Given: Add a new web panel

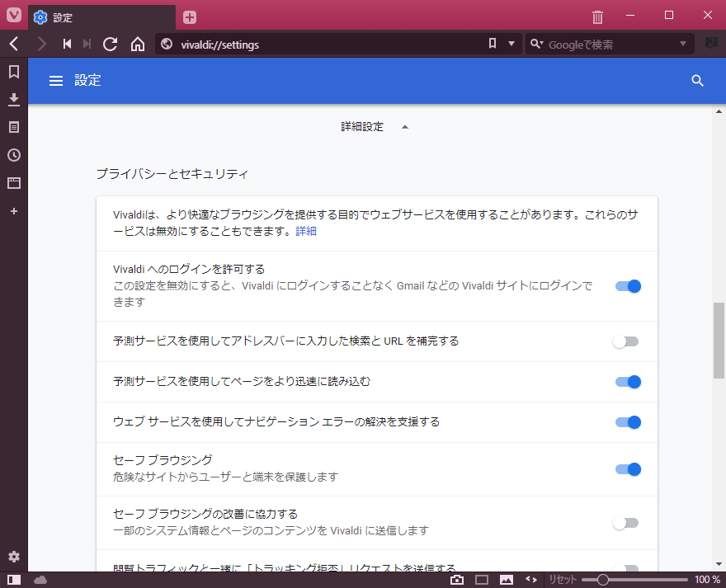Looking at the screenshot, I should pos(13,211).
